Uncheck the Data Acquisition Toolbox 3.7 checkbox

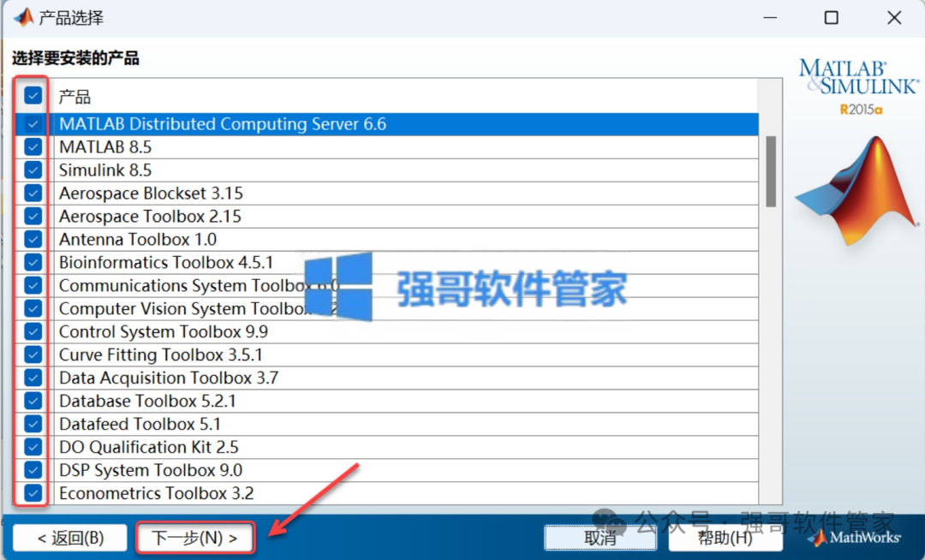tap(33, 378)
